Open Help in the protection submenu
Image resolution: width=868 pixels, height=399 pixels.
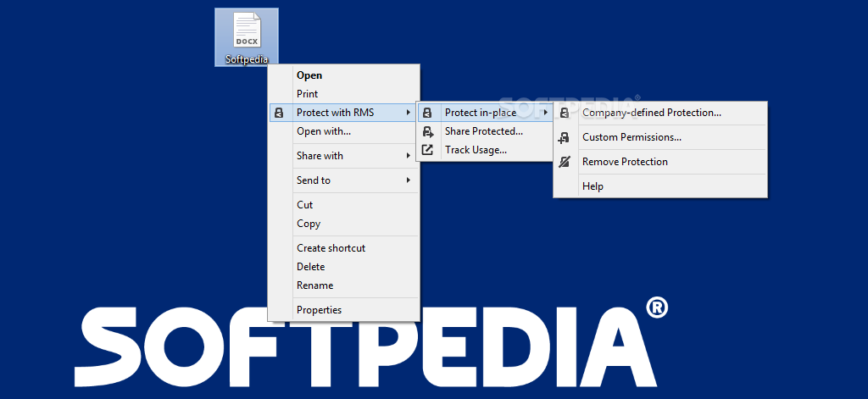point(660,186)
